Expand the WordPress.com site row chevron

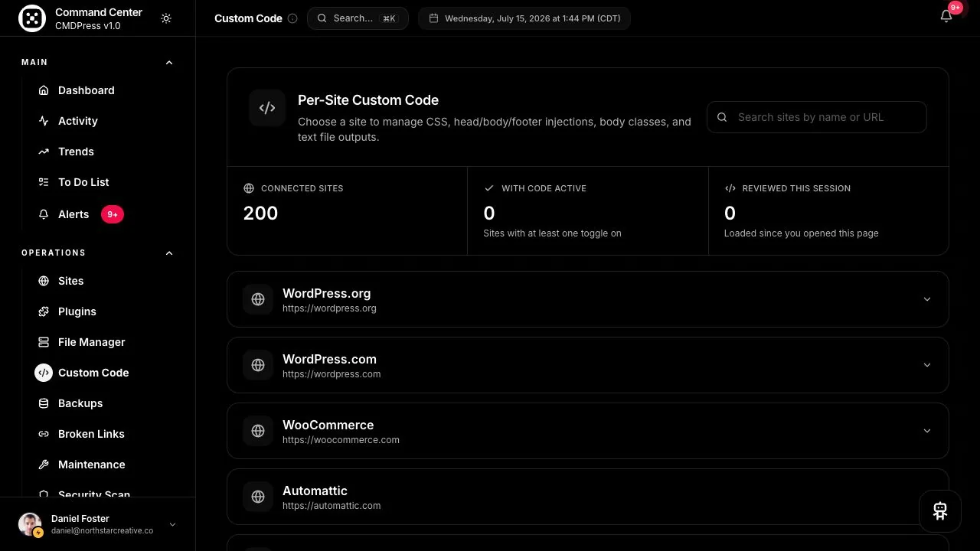(x=927, y=365)
